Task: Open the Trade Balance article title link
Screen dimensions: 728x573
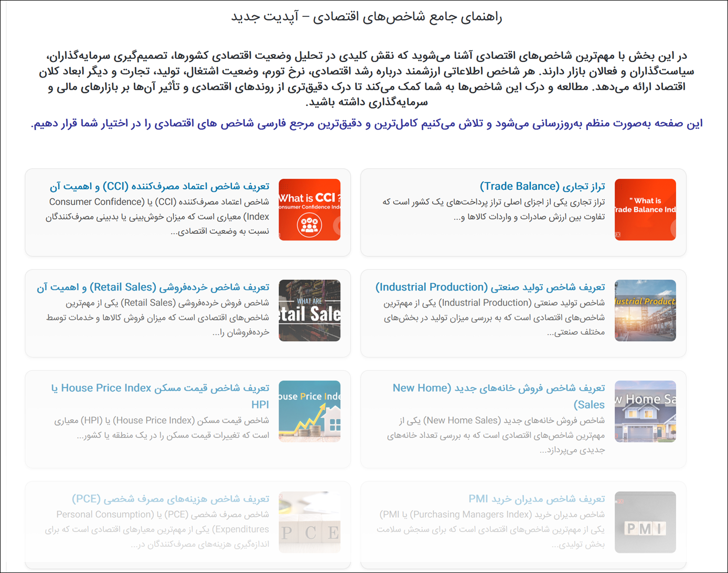Action: pos(542,187)
